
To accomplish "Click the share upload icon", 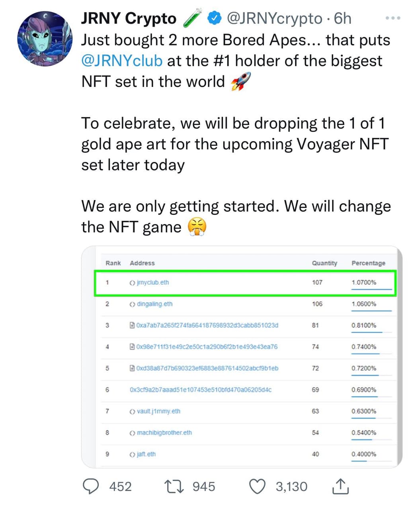I will pyautogui.click(x=341, y=486).
